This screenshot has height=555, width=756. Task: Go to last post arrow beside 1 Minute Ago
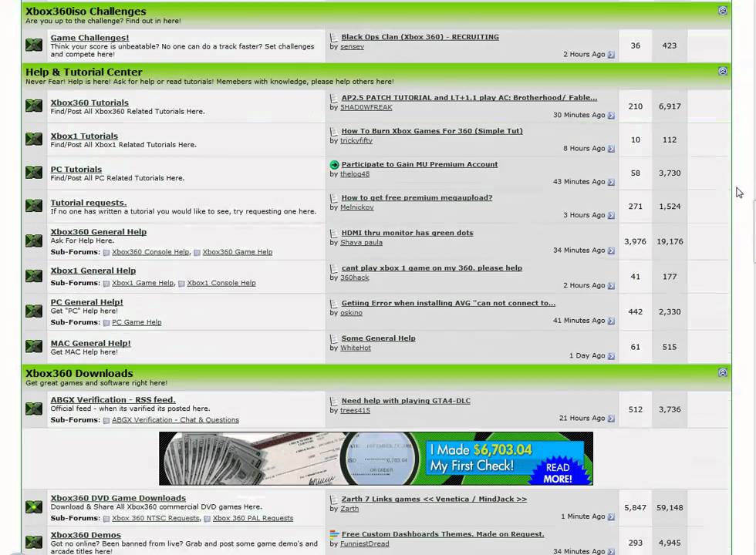point(611,517)
